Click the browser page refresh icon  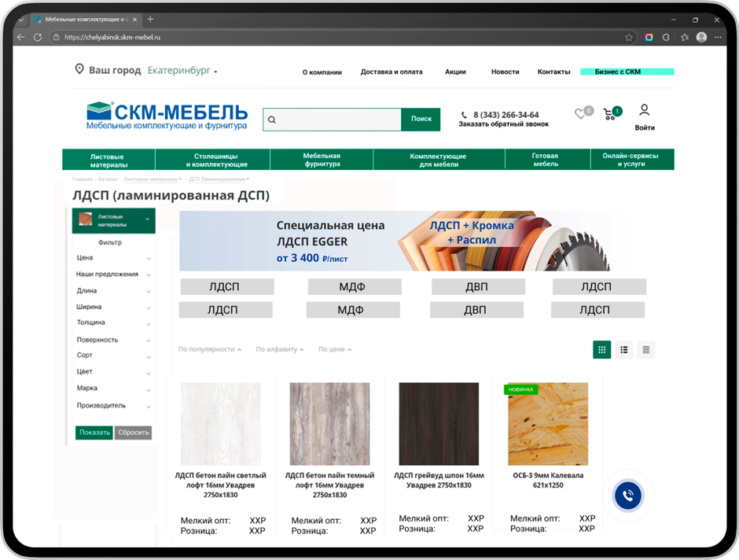[x=37, y=37]
